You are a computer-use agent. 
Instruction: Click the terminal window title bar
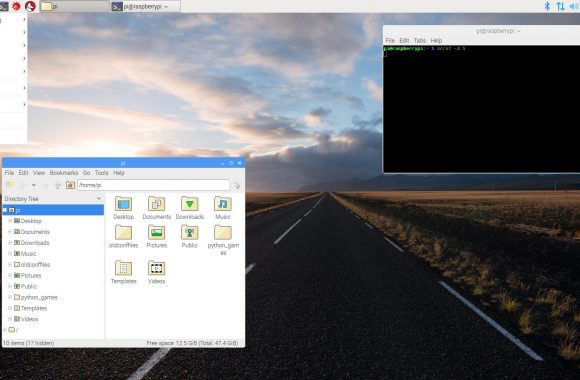point(482,31)
